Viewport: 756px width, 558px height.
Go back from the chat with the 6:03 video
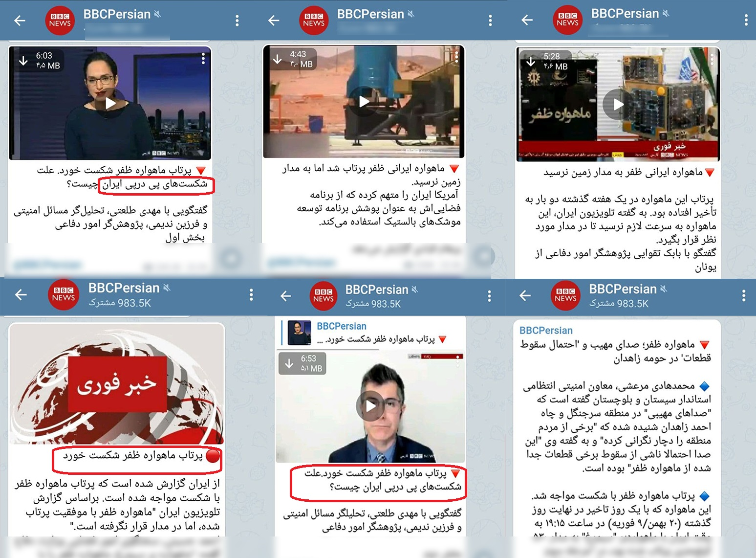point(20,21)
